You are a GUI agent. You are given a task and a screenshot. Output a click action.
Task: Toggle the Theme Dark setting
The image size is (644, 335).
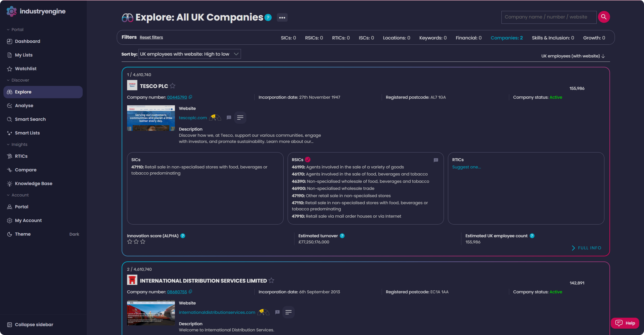pyautogui.click(x=43, y=234)
